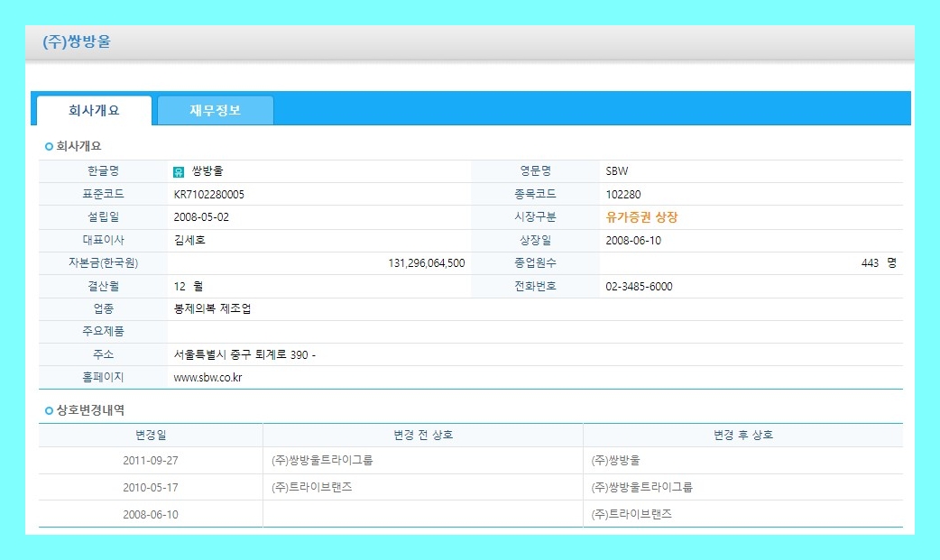Click the 결산월 value 12 월

(x=189, y=286)
